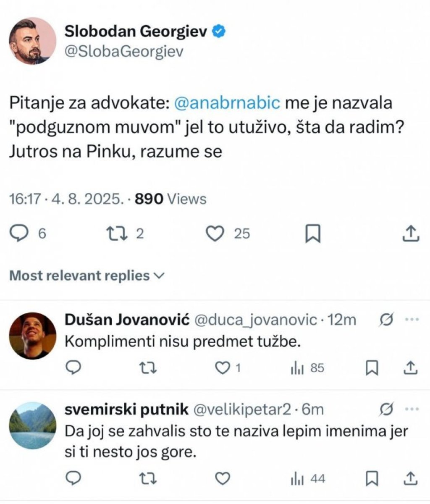This screenshot has height=504, width=430.
Task: Click the Grok icon on Dušan Jovanović's reply
Action: 386,320
